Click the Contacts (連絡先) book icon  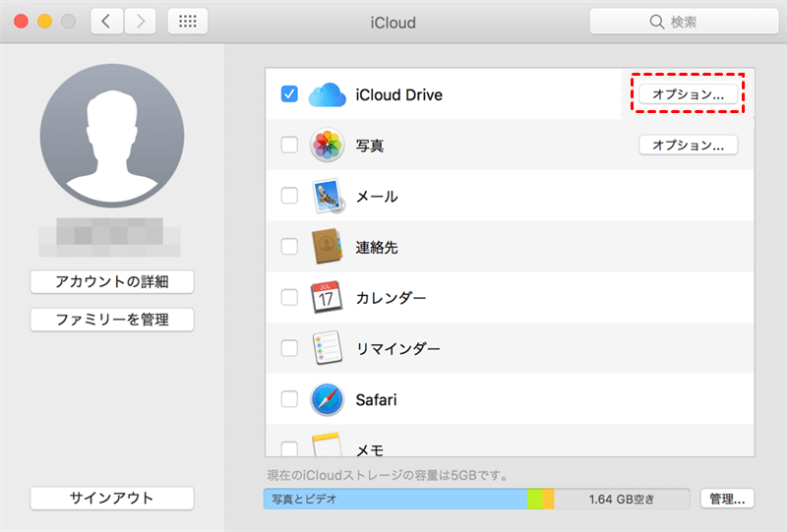pyautogui.click(x=327, y=247)
